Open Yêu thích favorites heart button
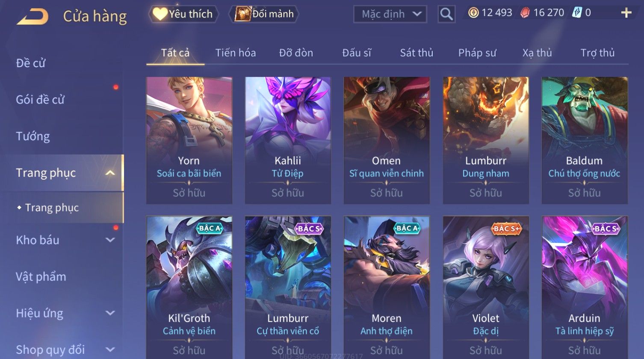The width and height of the screenshot is (644, 359). [183, 14]
